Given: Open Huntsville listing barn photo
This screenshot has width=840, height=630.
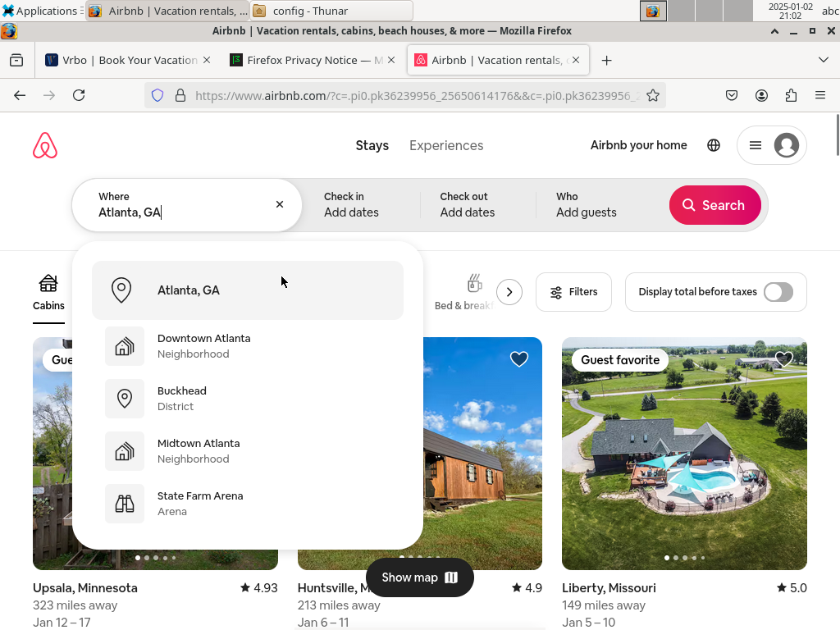Looking at the screenshot, I should (482, 453).
